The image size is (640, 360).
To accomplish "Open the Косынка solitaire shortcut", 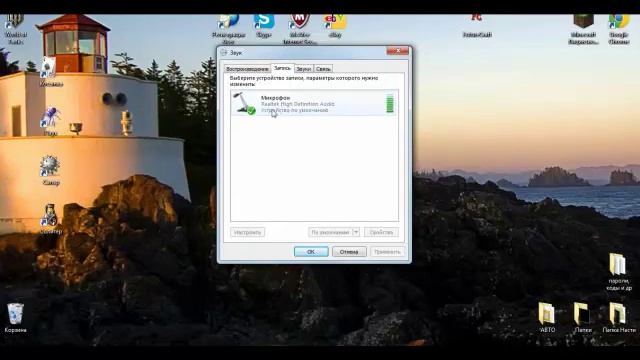I will click(51, 72).
